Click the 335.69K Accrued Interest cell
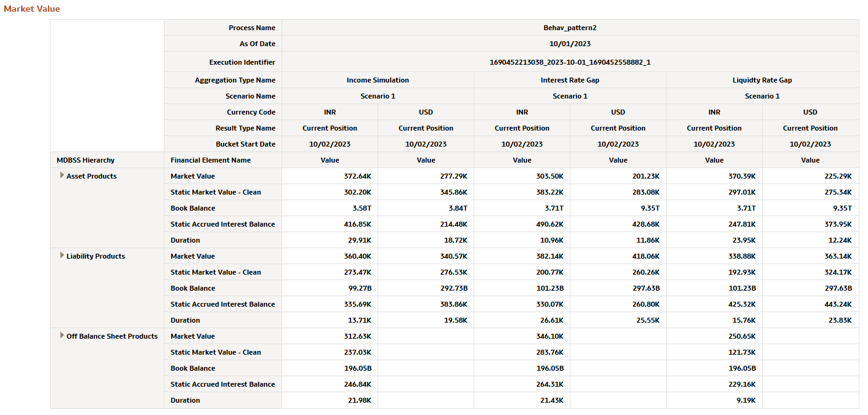The image size is (868, 415). click(x=330, y=304)
